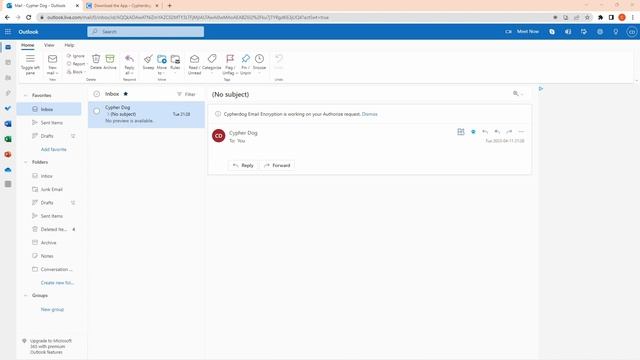Open the Filter dropdown
The height and width of the screenshot is (360, 640).
186,94
